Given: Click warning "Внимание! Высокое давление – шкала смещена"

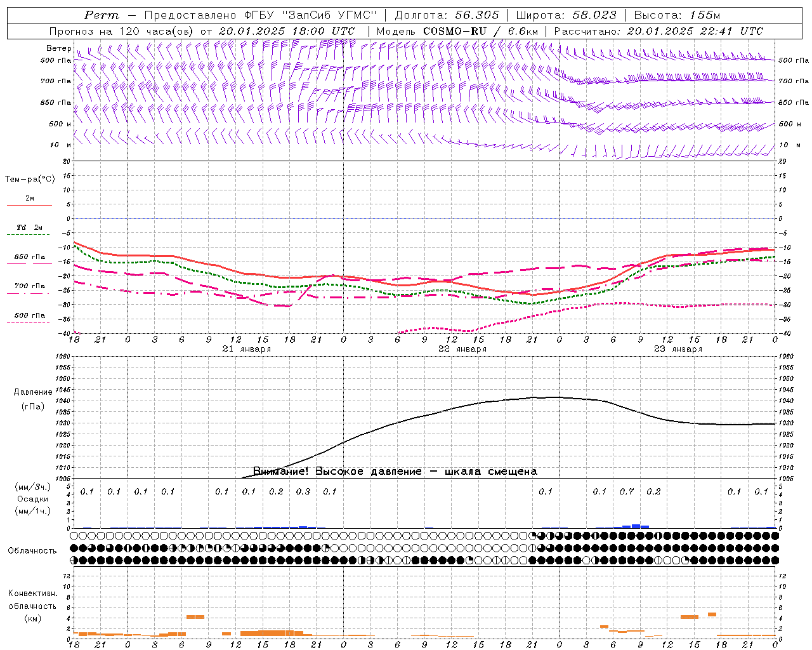Looking at the screenshot, I should pyautogui.click(x=395, y=471).
